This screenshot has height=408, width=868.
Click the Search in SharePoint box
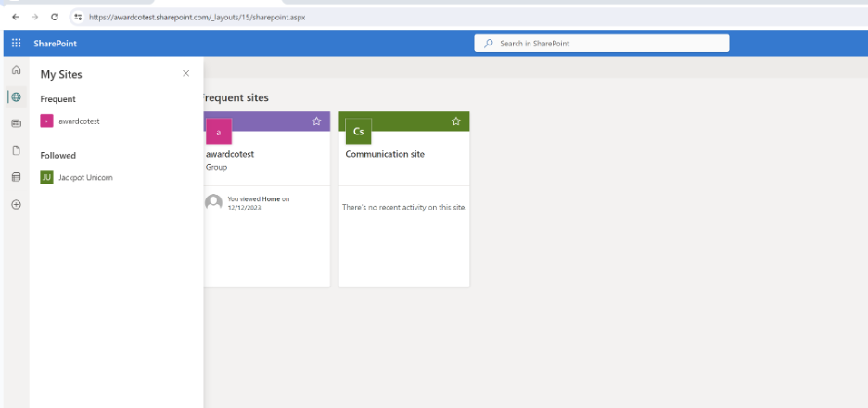pyautogui.click(x=601, y=43)
